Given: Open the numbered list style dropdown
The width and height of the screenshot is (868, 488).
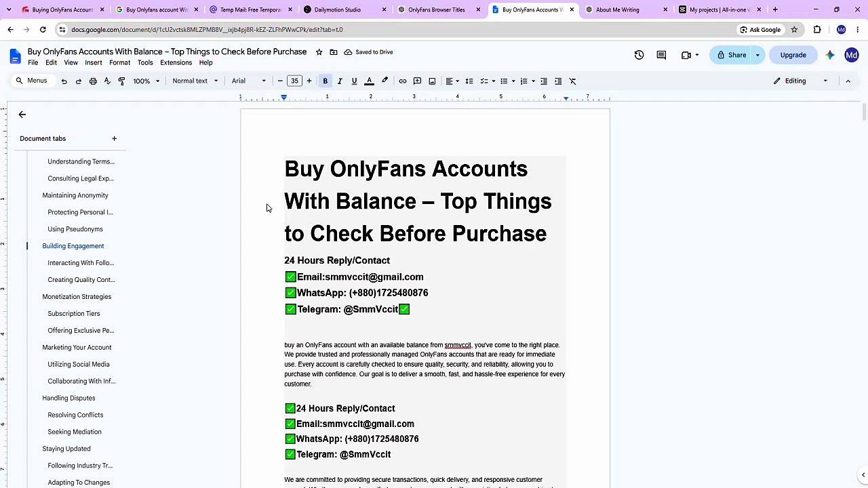Looking at the screenshot, I should 533,81.
